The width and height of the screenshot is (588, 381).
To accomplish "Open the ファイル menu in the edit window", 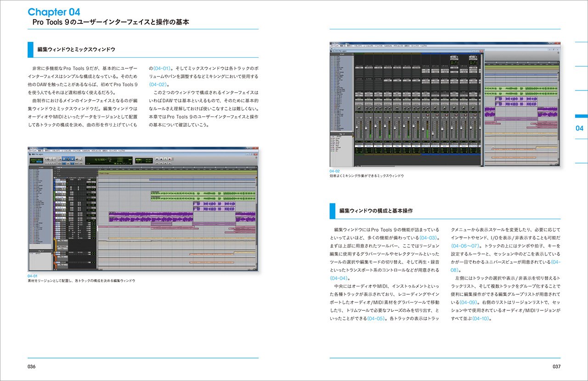I will (x=32, y=151).
